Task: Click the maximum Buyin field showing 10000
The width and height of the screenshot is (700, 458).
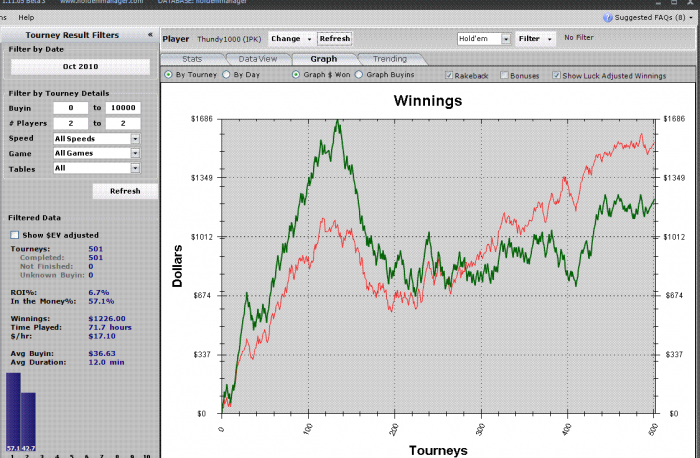Action: click(x=123, y=108)
